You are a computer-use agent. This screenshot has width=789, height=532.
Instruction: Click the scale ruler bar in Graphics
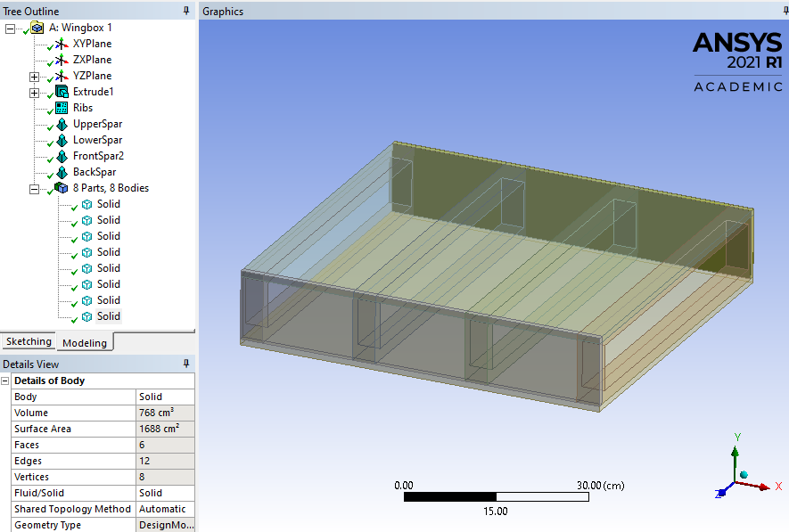497,497
